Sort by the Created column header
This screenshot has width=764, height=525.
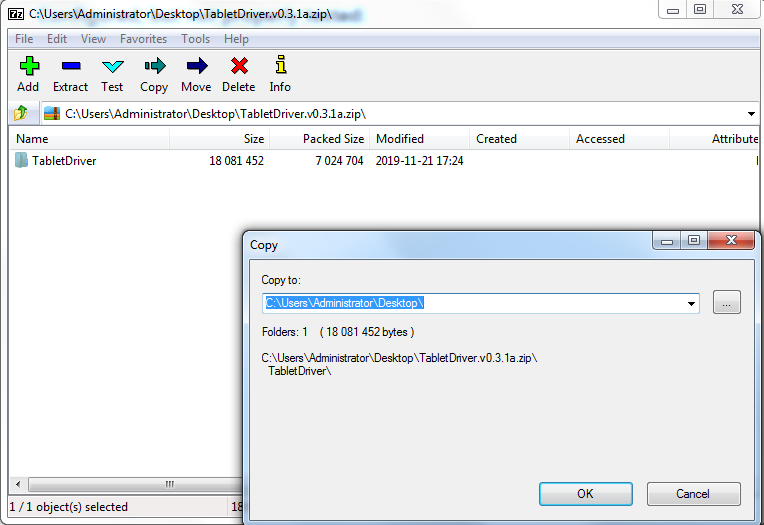point(519,139)
